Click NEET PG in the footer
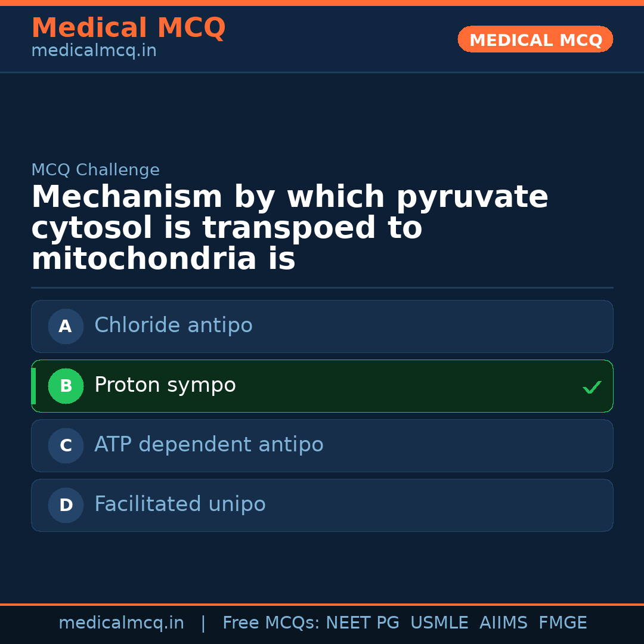Viewport: 644px width, 644px height. coord(363,623)
